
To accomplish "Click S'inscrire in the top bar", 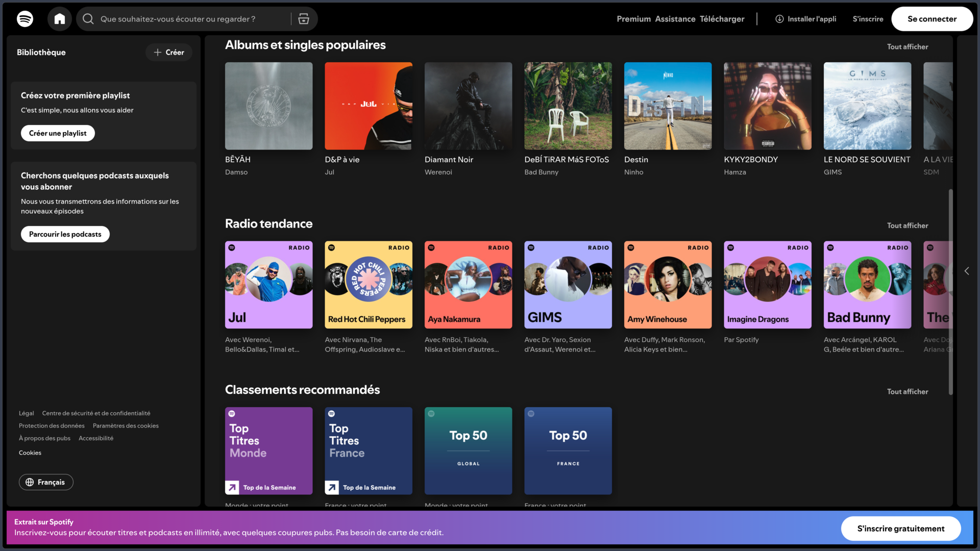I will [868, 19].
